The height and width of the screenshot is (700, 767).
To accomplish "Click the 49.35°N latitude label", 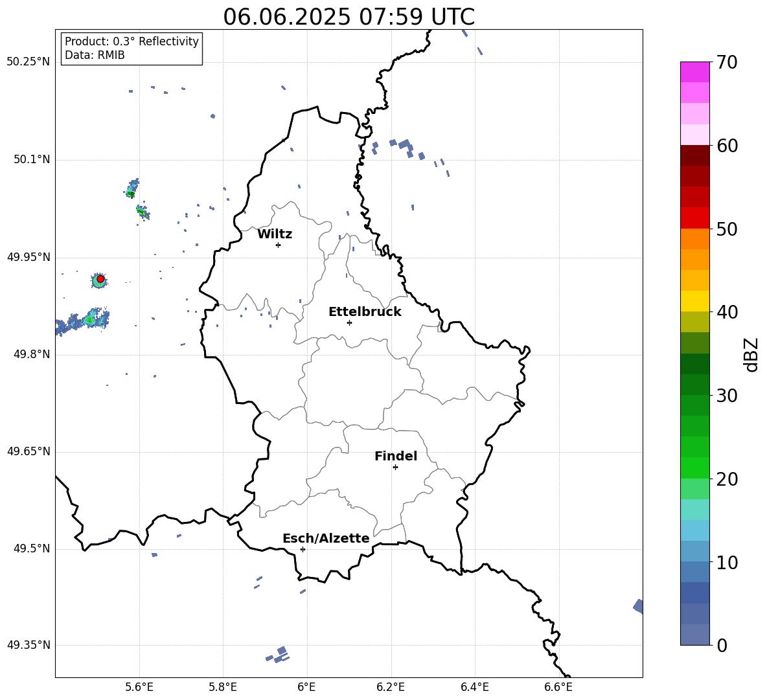I will click(x=29, y=645).
